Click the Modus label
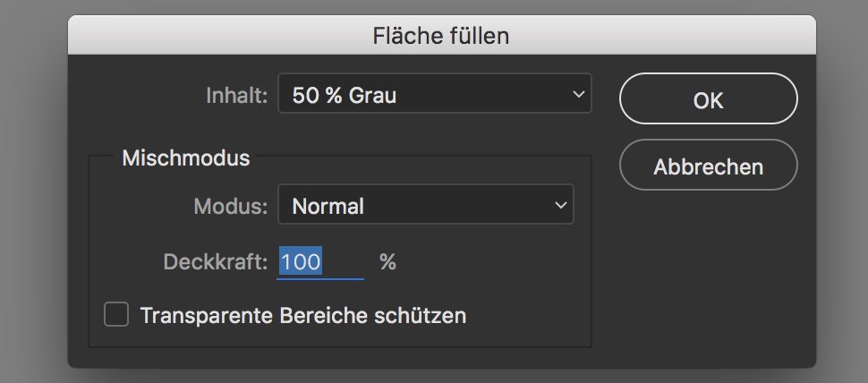This screenshot has height=383, width=868. (x=231, y=207)
